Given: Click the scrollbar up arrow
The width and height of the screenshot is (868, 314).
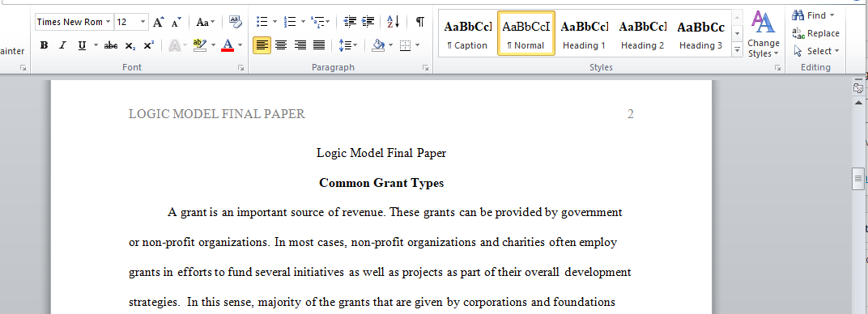Looking at the screenshot, I should (858, 103).
